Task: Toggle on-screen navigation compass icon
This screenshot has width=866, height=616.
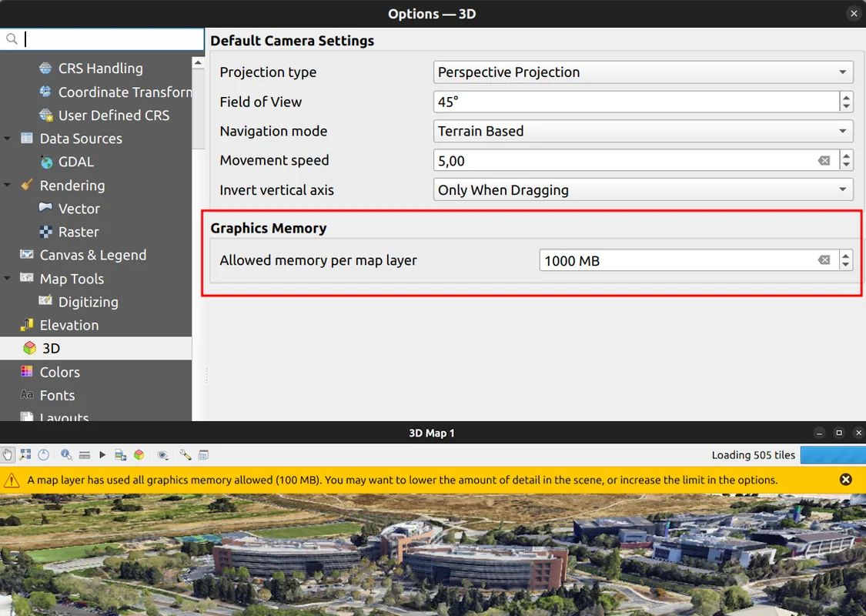Action: click(x=44, y=455)
